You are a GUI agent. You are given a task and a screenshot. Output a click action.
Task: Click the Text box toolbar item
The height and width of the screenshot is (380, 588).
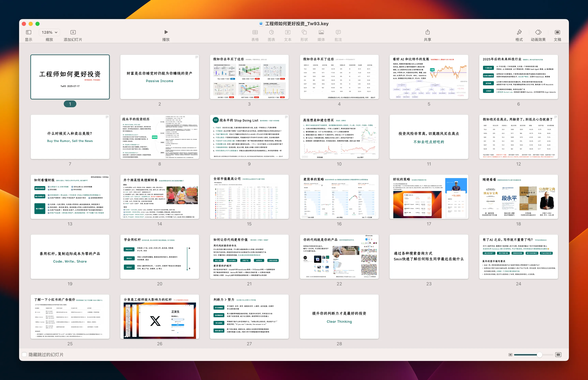click(288, 32)
